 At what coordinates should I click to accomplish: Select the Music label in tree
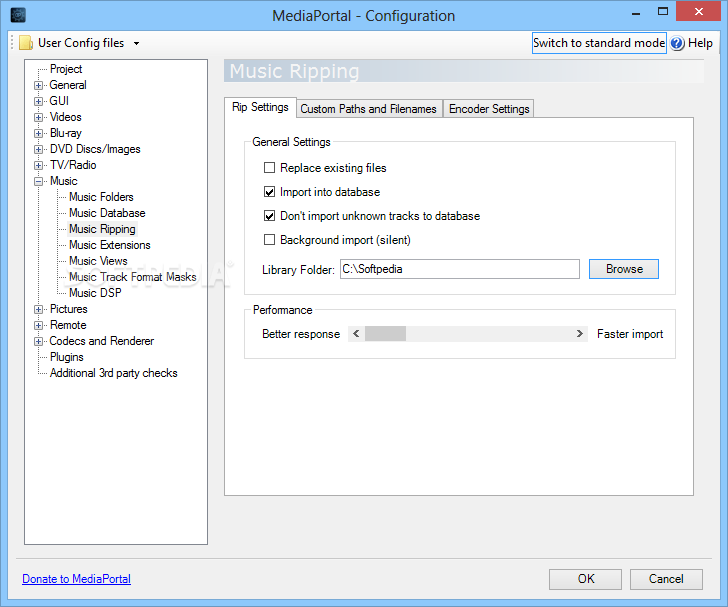pyautogui.click(x=64, y=181)
